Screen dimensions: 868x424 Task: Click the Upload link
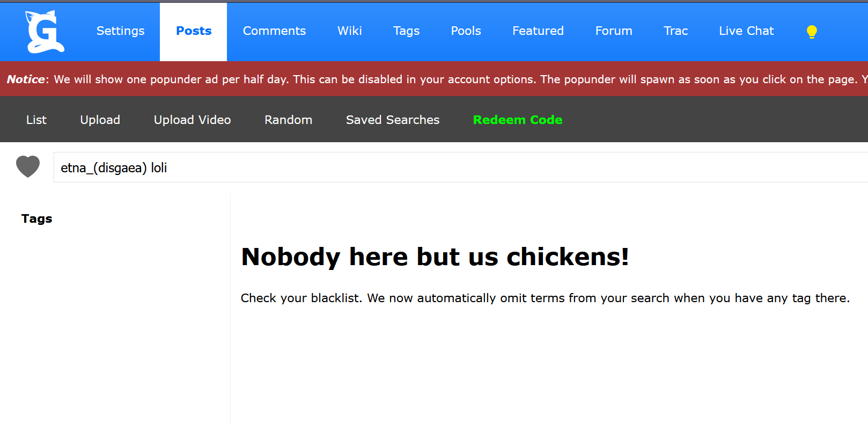(x=100, y=120)
